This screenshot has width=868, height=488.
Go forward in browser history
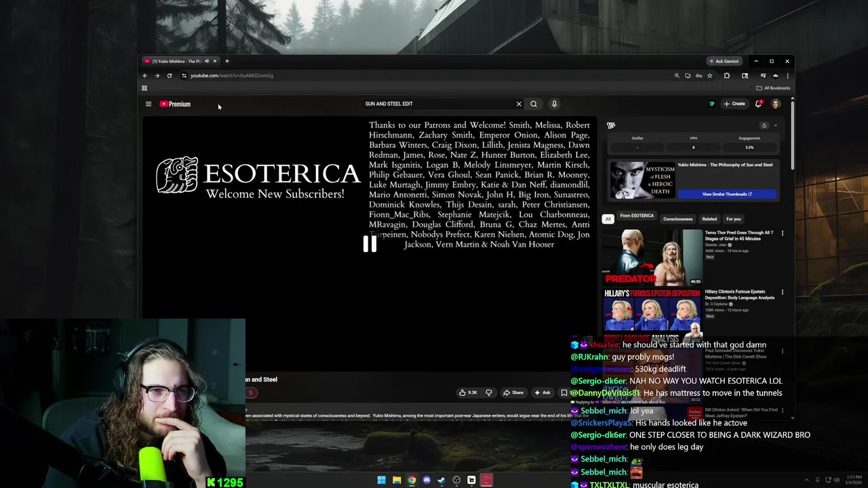pos(157,75)
